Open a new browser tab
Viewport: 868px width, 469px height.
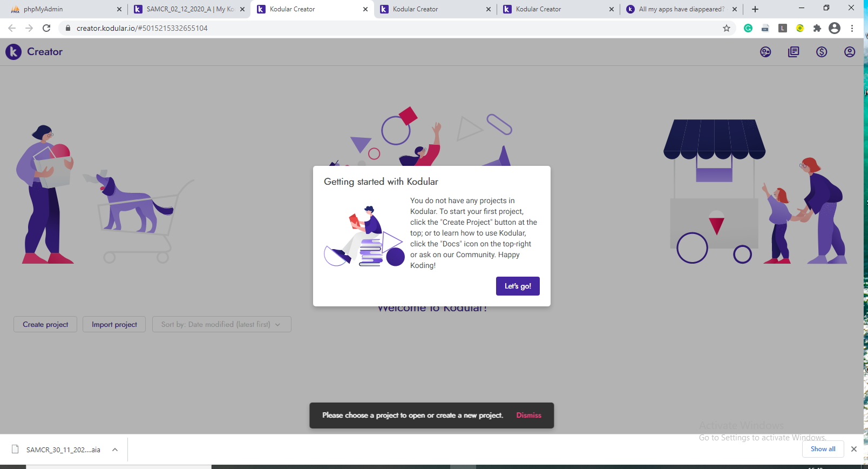pyautogui.click(x=755, y=9)
